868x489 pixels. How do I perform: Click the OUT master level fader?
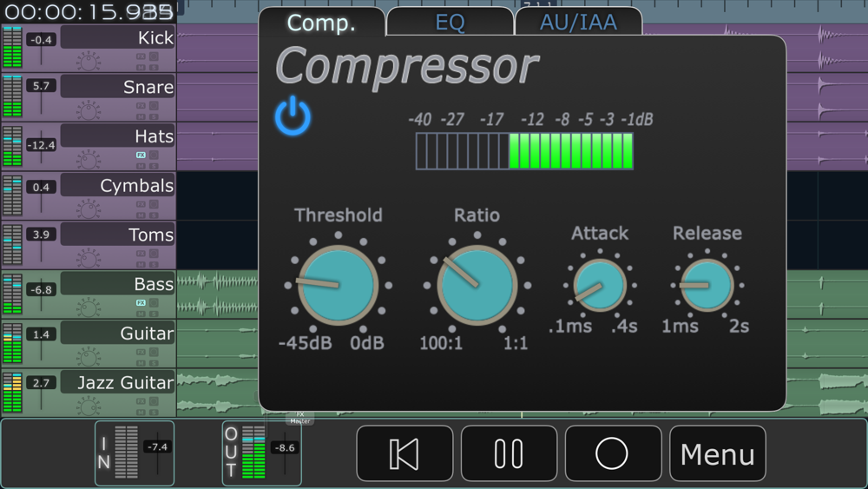click(285, 453)
